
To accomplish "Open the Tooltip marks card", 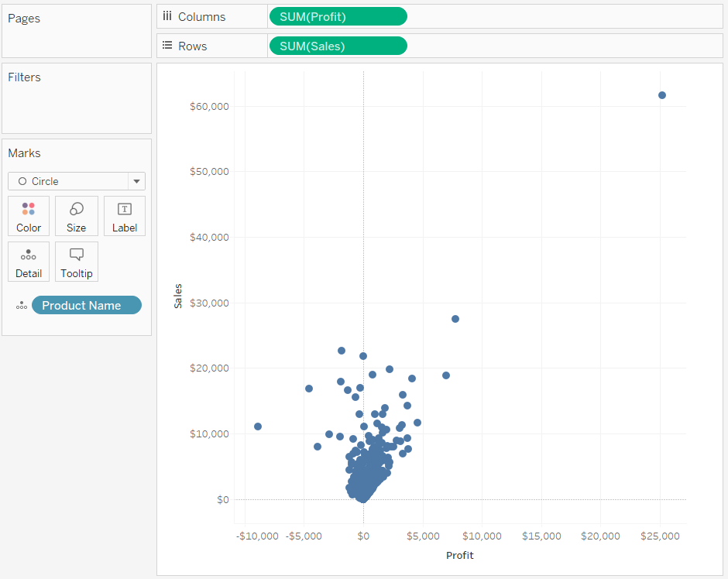I will (x=76, y=262).
